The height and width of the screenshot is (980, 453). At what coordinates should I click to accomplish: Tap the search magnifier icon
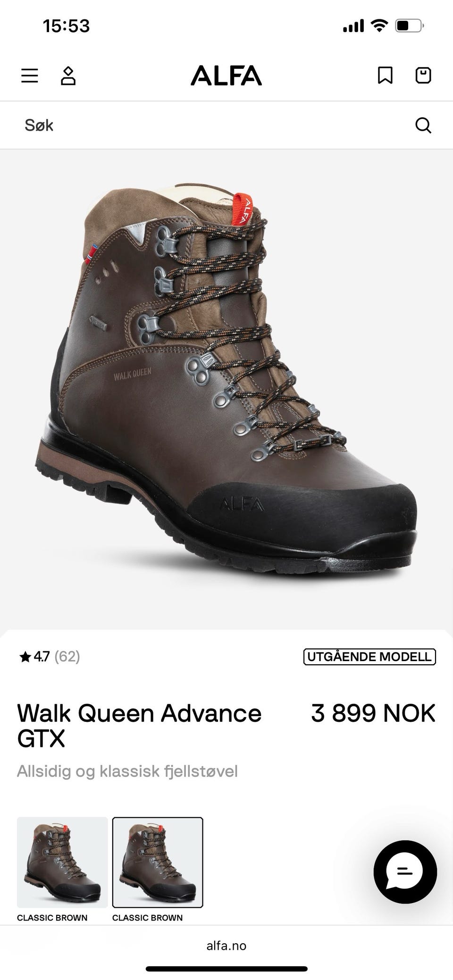click(x=423, y=126)
